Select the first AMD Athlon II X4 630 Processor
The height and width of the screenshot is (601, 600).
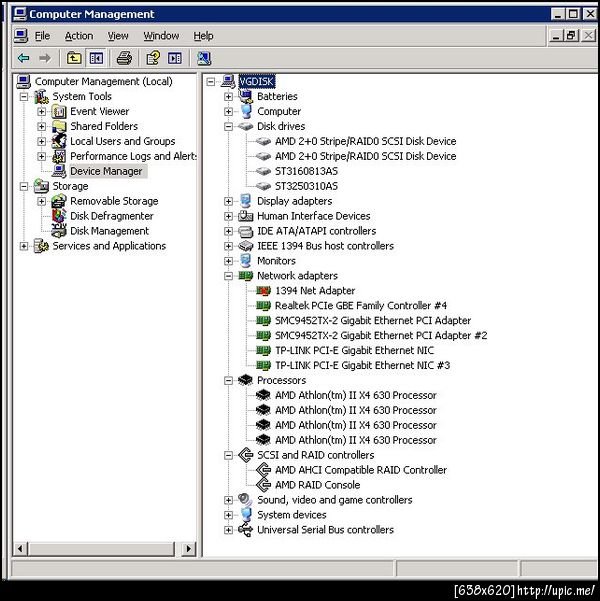[x=355, y=395]
